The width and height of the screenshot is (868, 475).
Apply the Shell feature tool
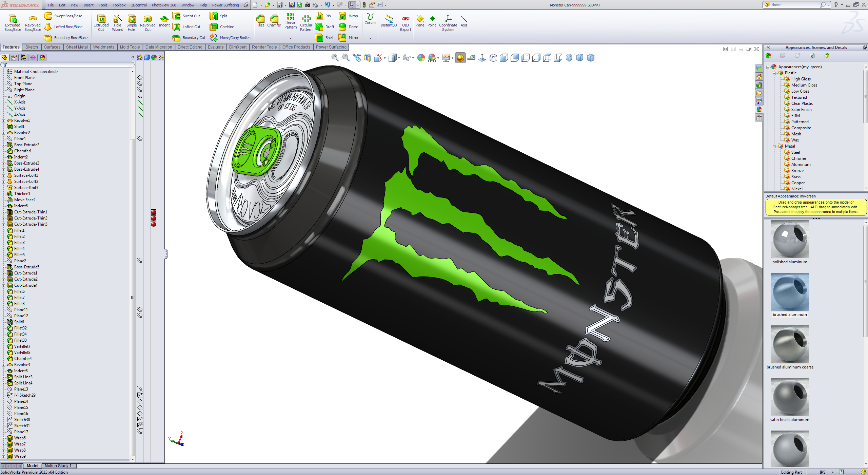(324, 38)
